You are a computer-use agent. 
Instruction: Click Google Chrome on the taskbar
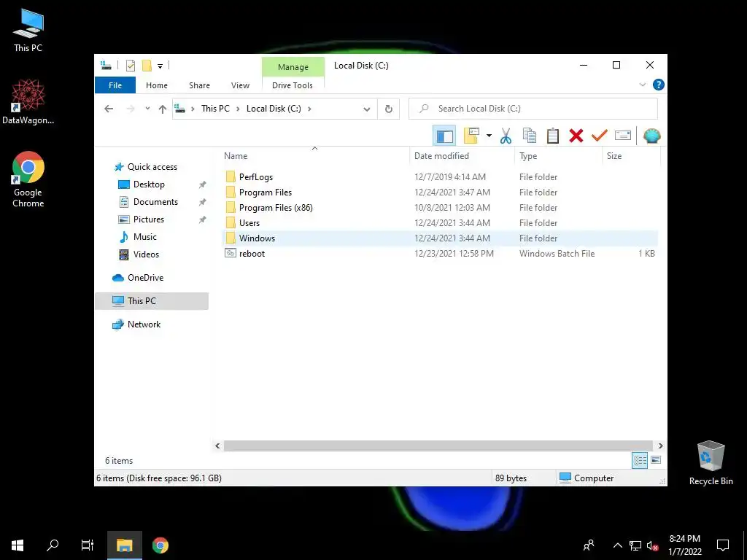tap(160, 545)
